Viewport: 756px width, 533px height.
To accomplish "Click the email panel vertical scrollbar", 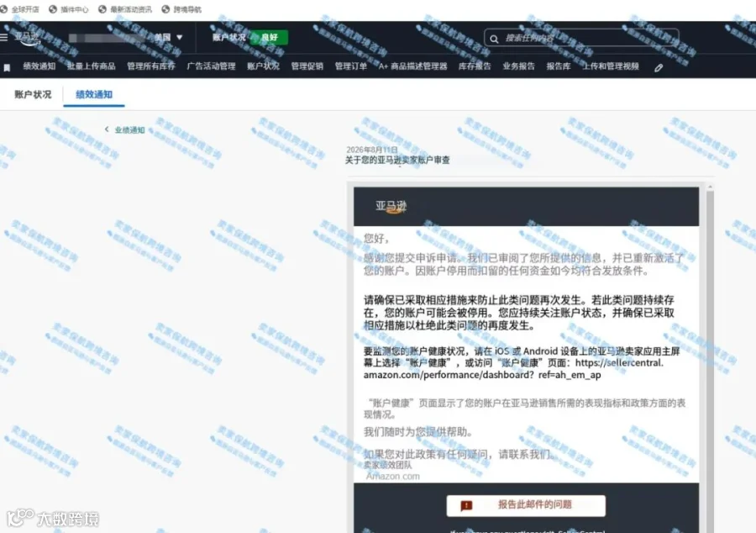I will point(710,361).
